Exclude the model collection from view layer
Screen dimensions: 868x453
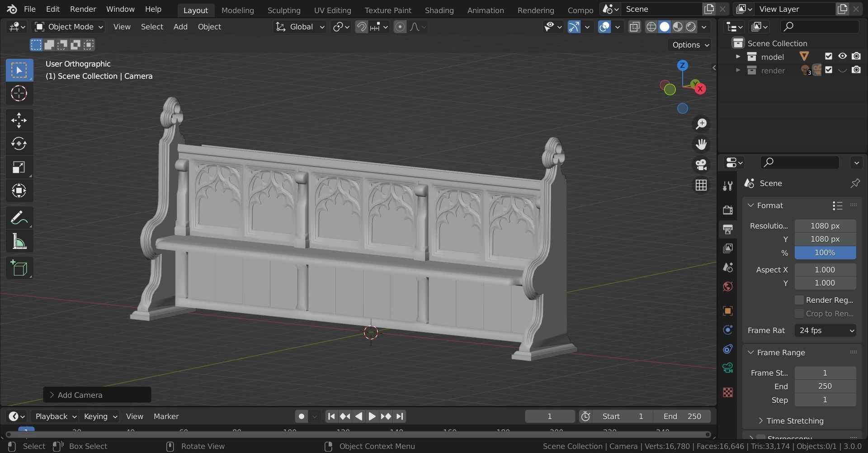point(829,57)
